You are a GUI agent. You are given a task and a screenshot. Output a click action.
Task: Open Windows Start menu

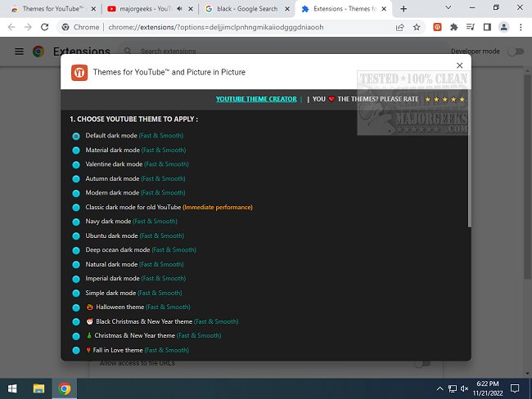pos(12,388)
